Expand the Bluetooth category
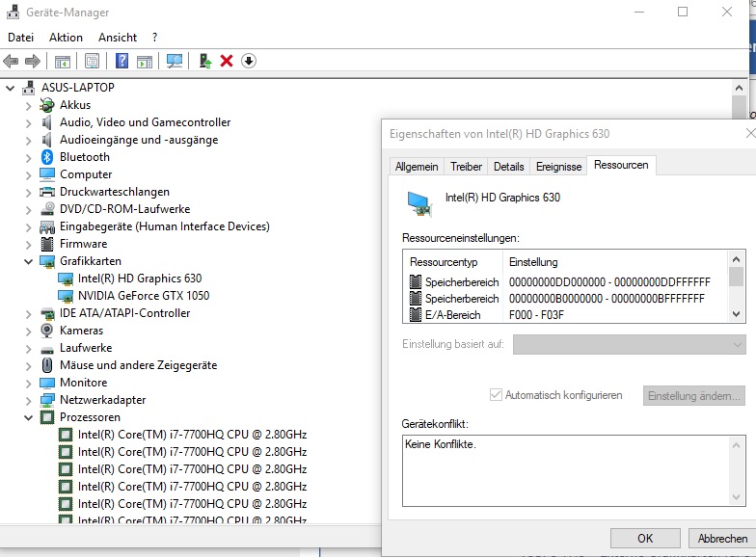Viewport: 756px width, 558px height. (x=29, y=158)
